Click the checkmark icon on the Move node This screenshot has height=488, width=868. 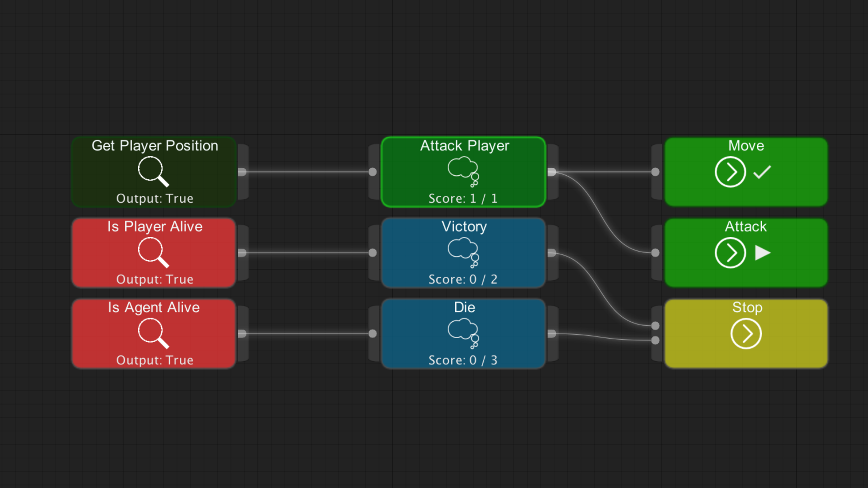[x=762, y=172]
